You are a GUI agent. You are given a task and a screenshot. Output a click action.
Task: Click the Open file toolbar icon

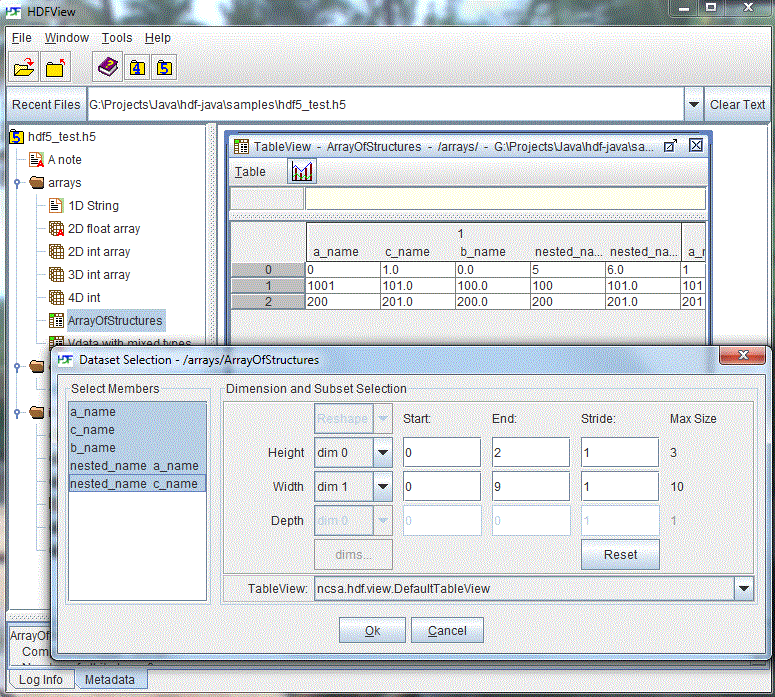pos(23,68)
